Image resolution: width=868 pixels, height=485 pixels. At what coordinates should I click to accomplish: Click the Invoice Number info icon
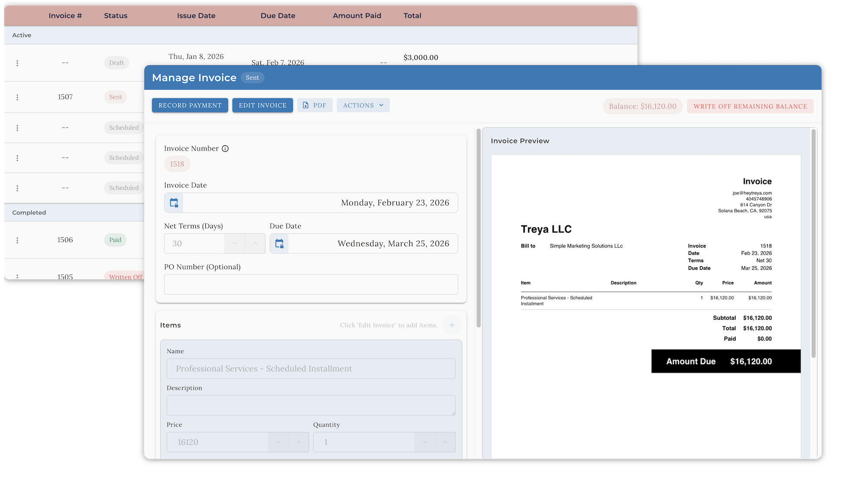tap(225, 148)
